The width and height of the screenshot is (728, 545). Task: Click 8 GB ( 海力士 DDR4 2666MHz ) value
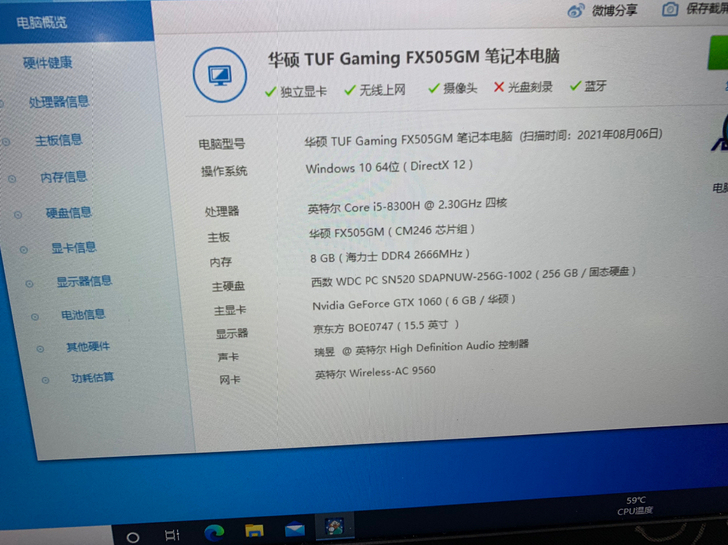390,256
